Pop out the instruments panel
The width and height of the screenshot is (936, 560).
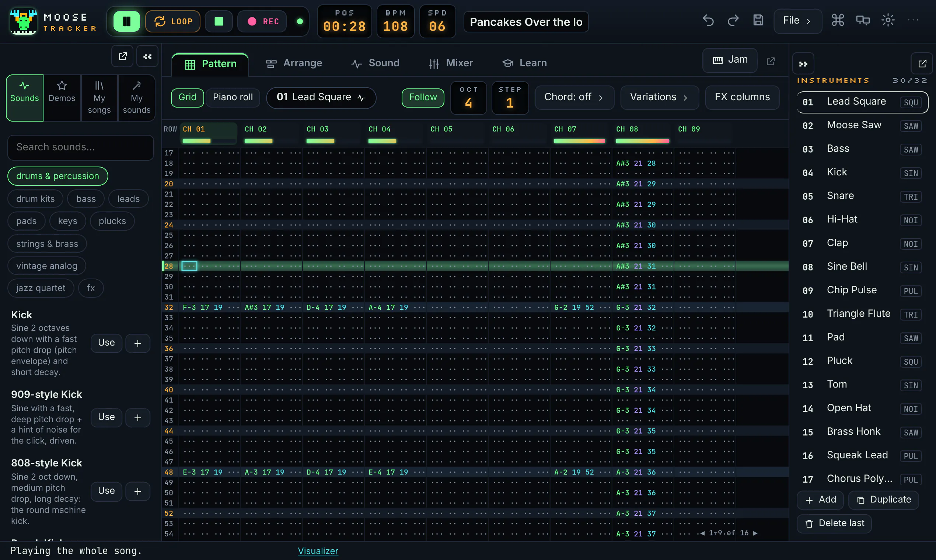[x=922, y=64]
